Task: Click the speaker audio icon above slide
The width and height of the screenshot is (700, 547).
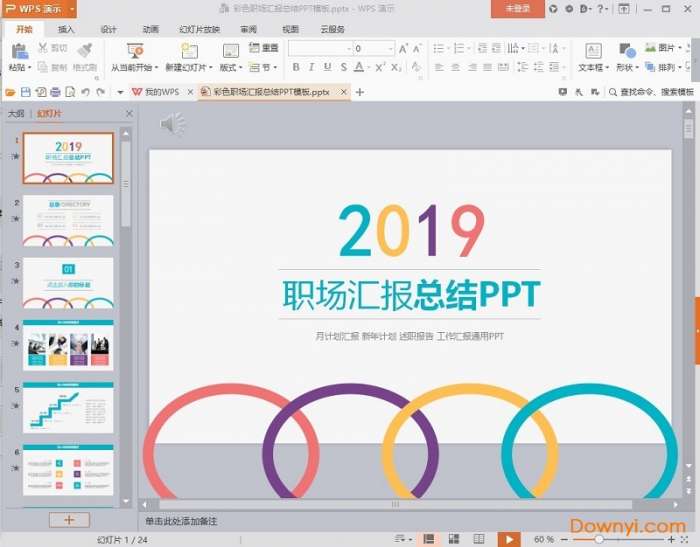Action: (x=172, y=124)
